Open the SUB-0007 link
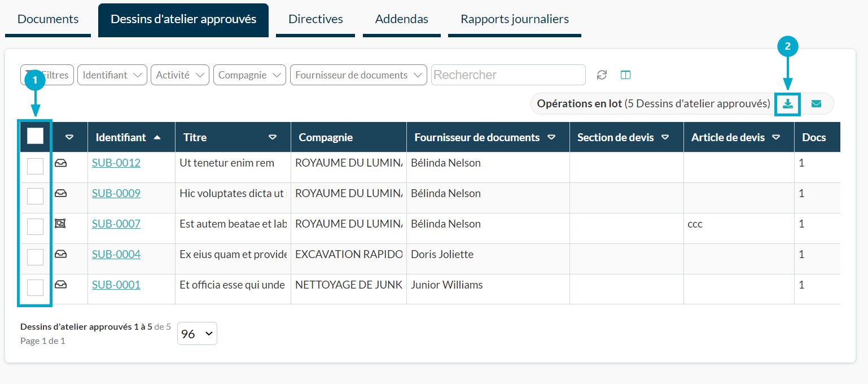 (116, 224)
